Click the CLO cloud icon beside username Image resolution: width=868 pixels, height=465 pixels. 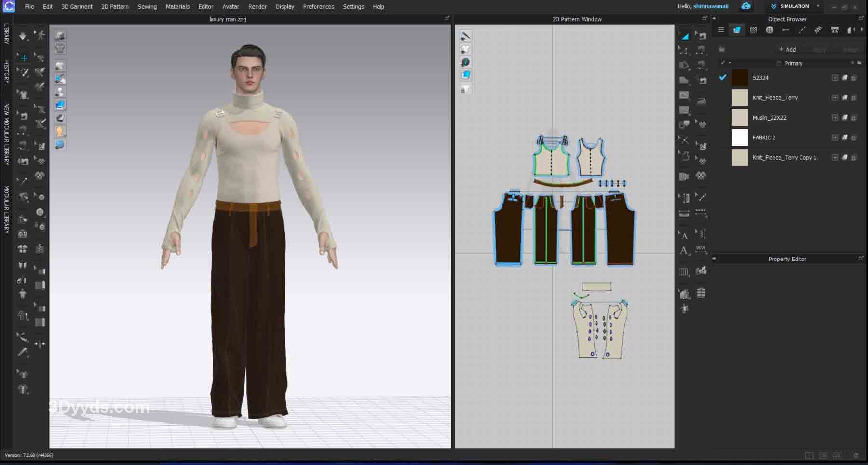pyautogui.click(x=746, y=6)
